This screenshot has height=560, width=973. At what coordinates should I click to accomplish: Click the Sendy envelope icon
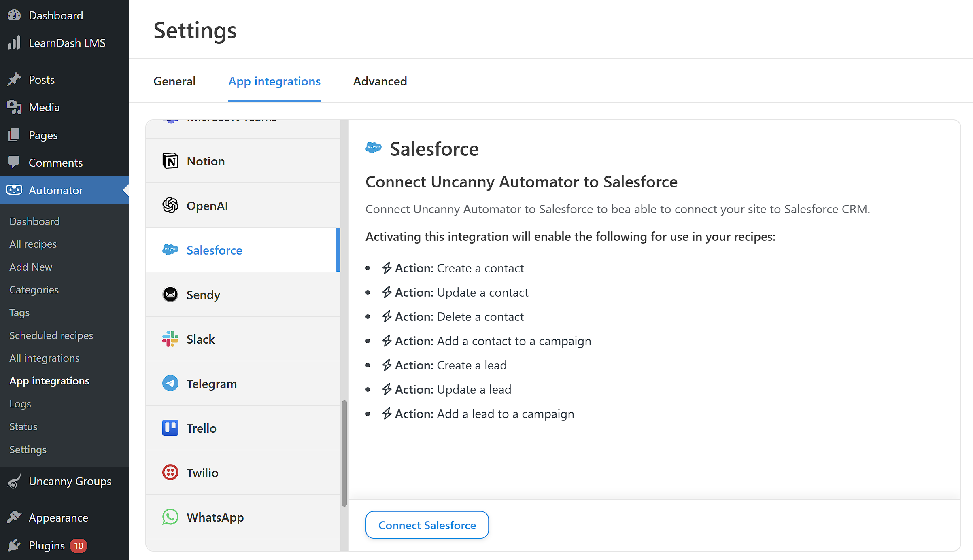pos(170,295)
